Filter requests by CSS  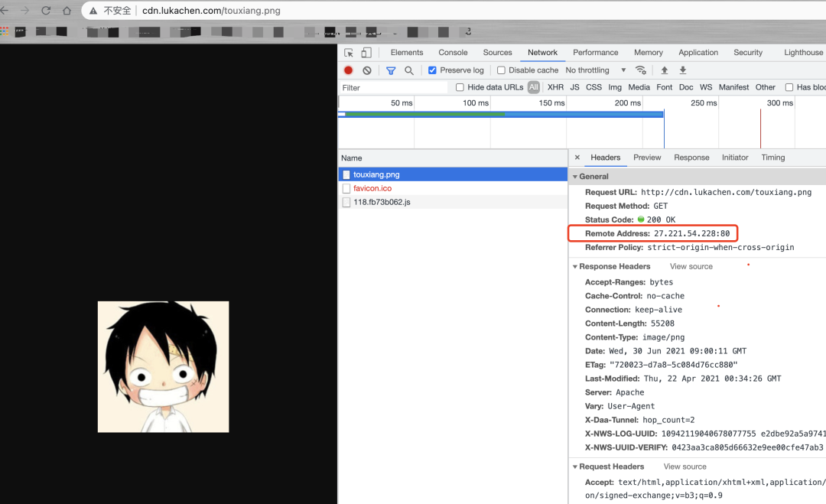click(593, 87)
